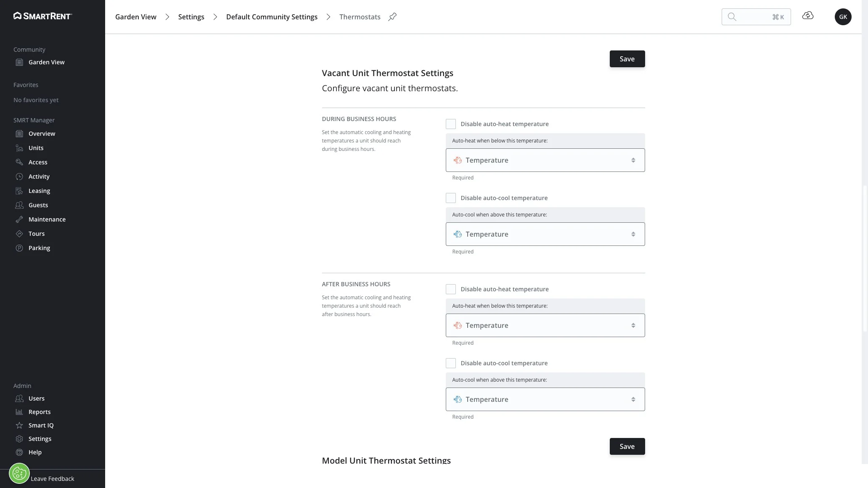
Task: Click 'Vacant Unit Thermostat Settings' heading
Action: pyautogui.click(x=387, y=73)
